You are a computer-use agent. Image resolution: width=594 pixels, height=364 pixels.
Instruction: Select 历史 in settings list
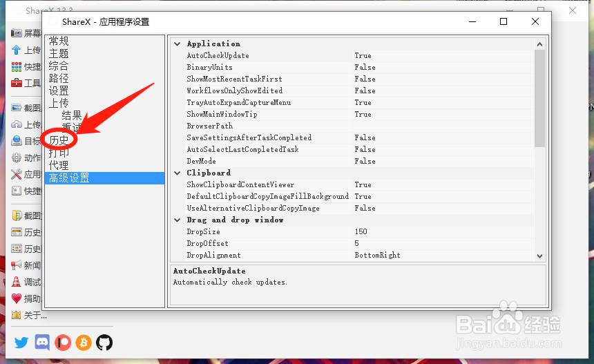pos(59,140)
